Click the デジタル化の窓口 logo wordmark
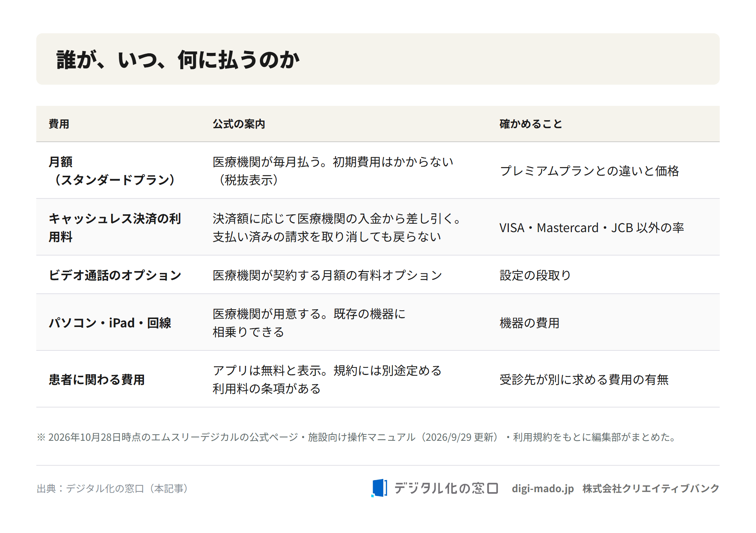Image resolution: width=756 pixels, height=533 pixels. [446, 488]
